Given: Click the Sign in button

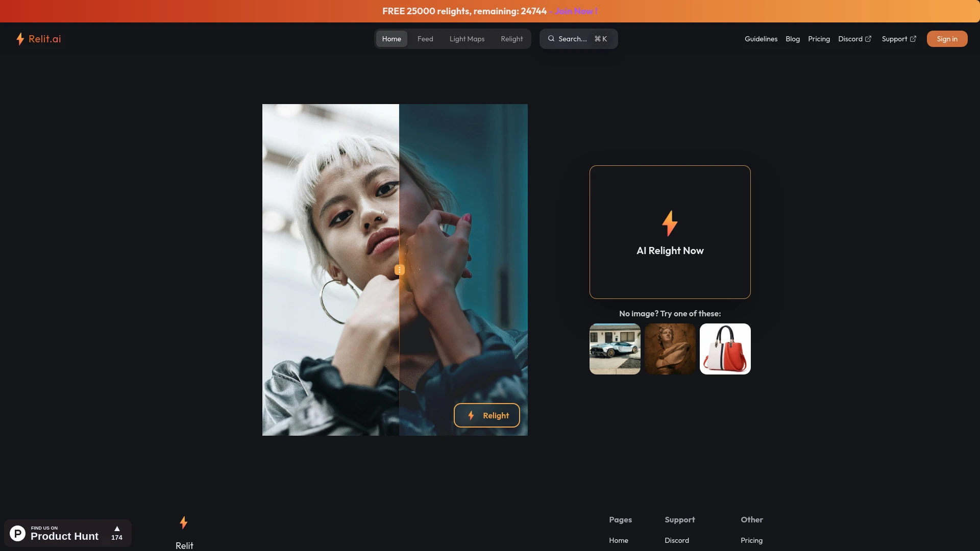Looking at the screenshot, I should 947,38.
